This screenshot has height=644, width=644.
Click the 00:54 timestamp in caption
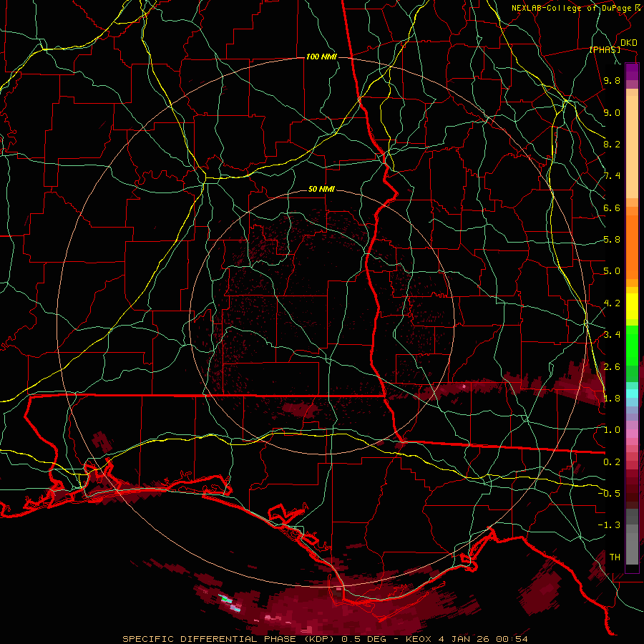click(513, 639)
